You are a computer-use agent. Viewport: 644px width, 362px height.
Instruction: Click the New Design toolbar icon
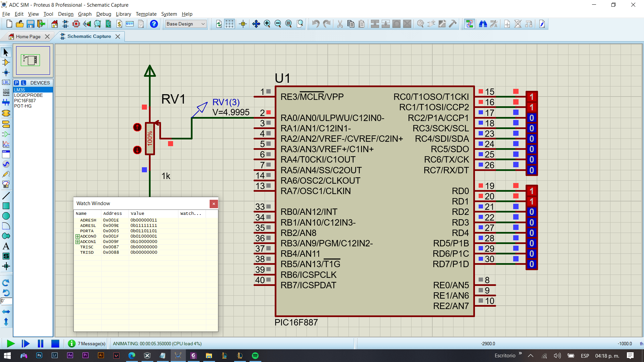pos(9,24)
